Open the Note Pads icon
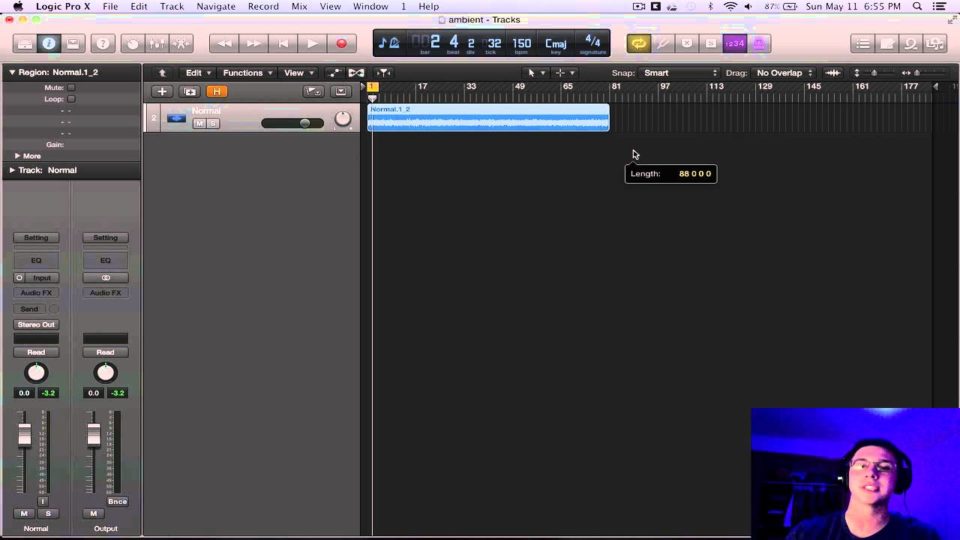The image size is (960, 540). tap(887, 43)
